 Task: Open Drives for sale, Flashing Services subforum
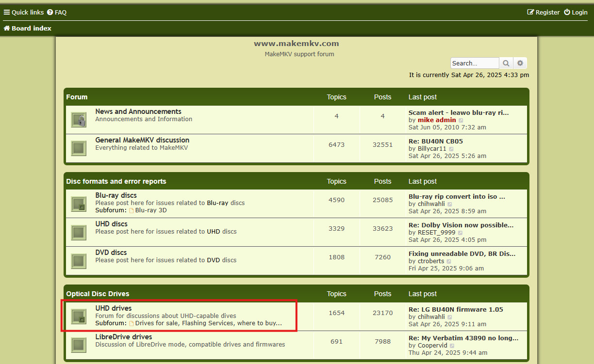[x=208, y=323]
